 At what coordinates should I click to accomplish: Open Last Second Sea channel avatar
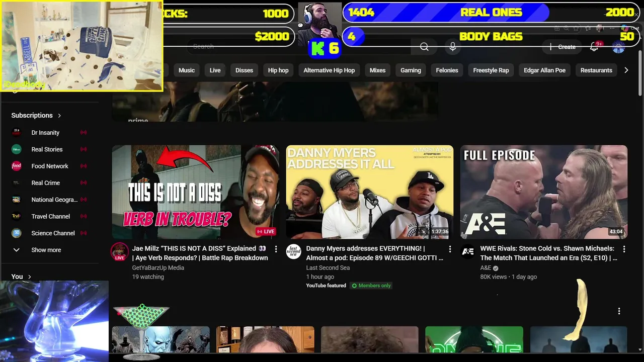pyautogui.click(x=294, y=252)
